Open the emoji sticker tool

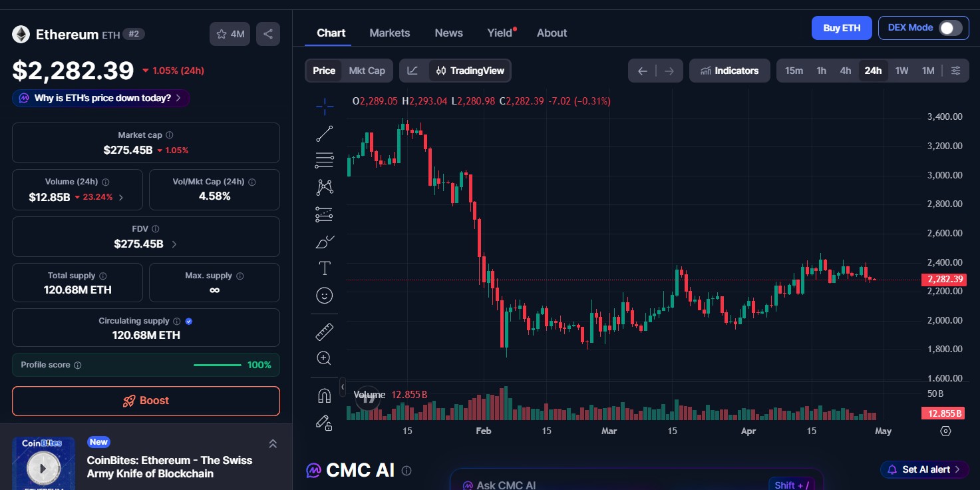pyautogui.click(x=324, y=295)
